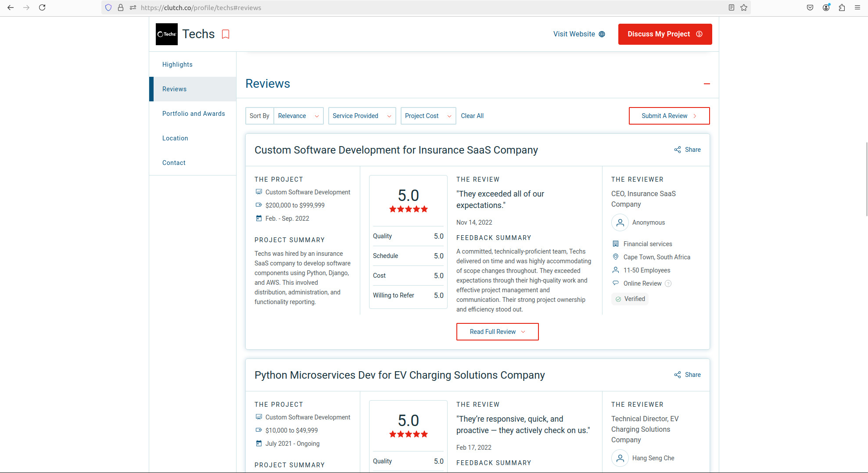Bookmark this page with the star icon
This screenshot has height=473, width=868.
(744, 7)
